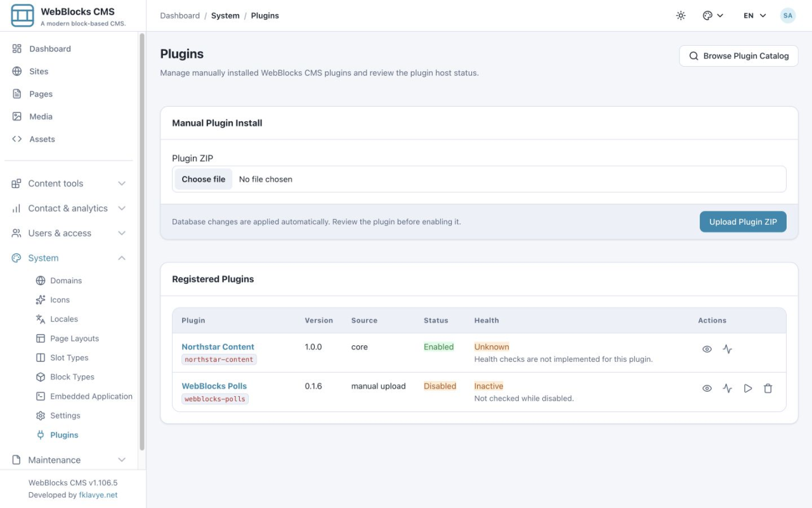Delete WebBlocks Polls with trash icon
The image size is (812, 508).
(768, 389)
